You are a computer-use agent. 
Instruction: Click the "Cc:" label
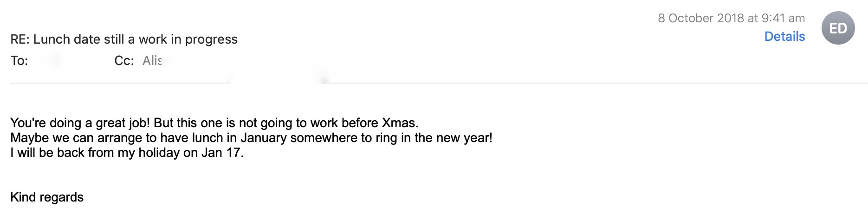[x=124, y=61]
